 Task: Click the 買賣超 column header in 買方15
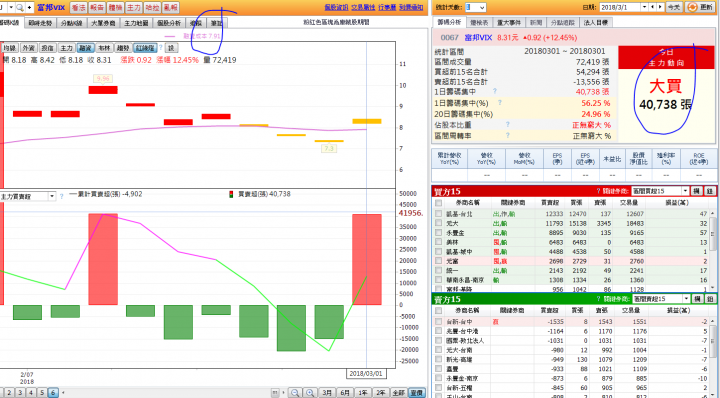pyautogui.click(x=550, y=203)
